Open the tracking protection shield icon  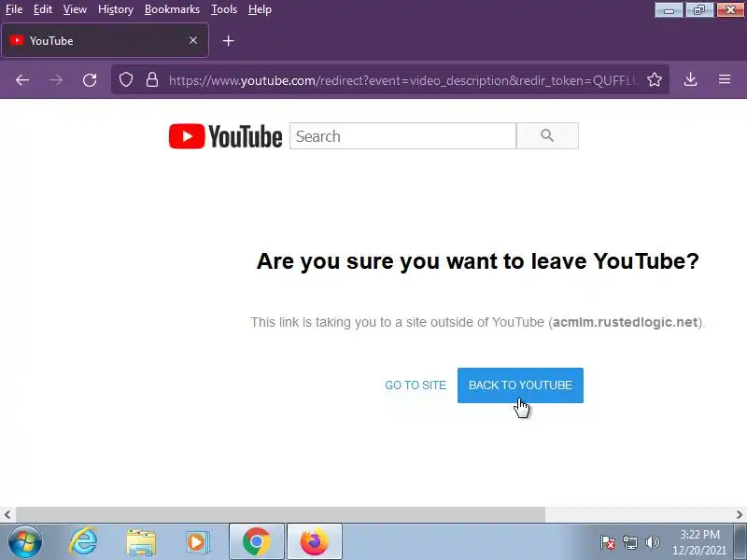point(126,79)
